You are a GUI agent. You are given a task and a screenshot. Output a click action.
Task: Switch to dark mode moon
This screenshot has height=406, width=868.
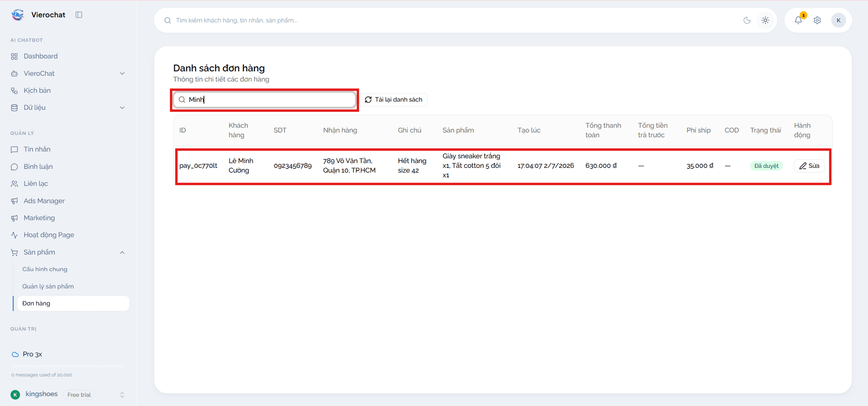point(747,20)
